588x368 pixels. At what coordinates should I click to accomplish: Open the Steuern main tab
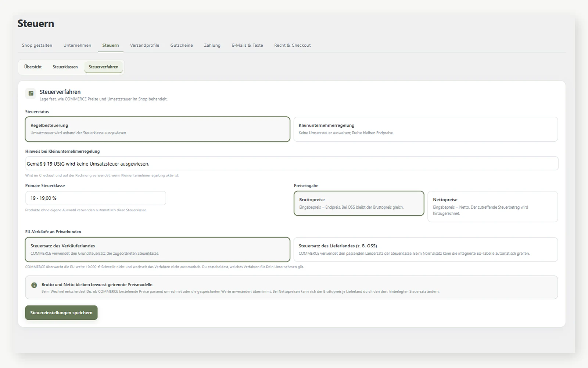[x=111, y=45]
